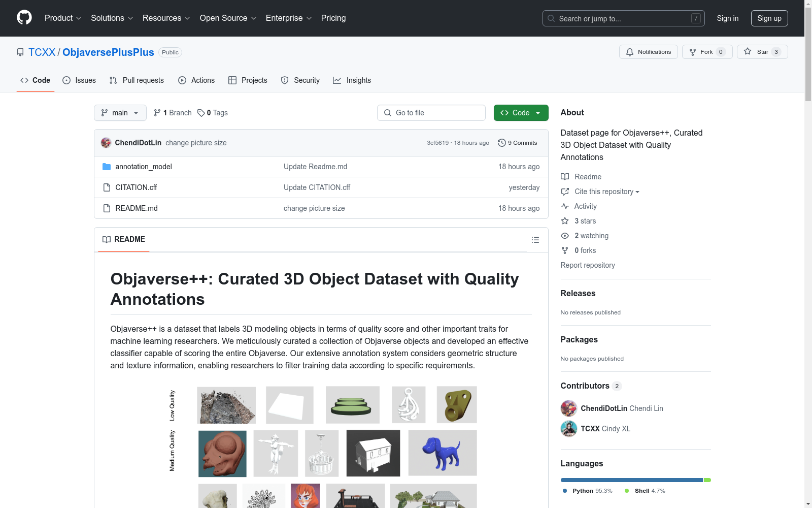Open the TCXX owner profile link

(42, 52)
